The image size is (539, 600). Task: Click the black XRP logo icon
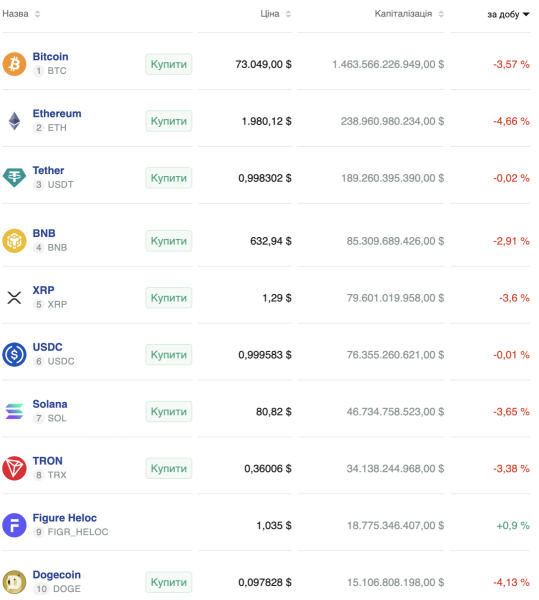[14, 298]
